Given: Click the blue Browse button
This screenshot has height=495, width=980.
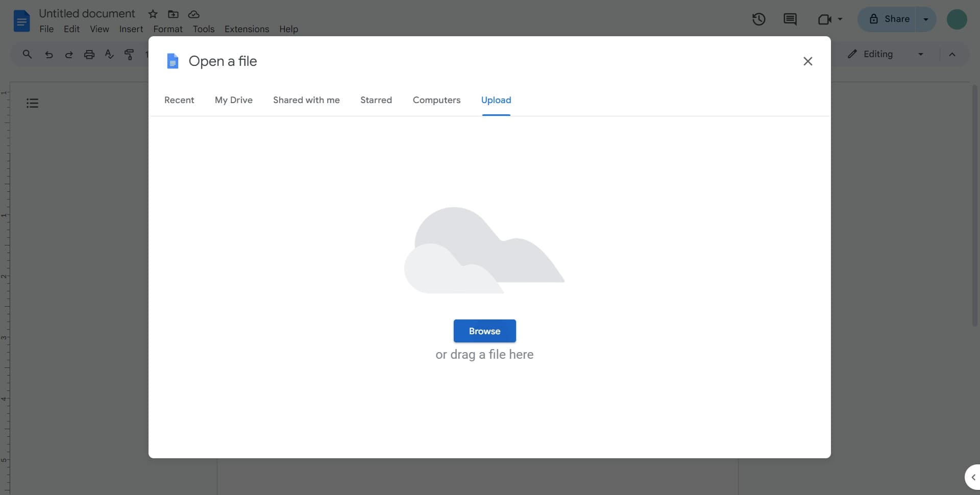Looking at the screenshot, I should tap(484, 331).
